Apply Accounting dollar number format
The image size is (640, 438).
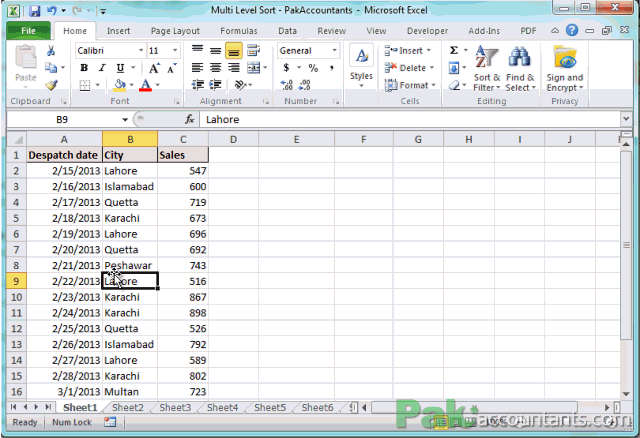click(x=287, y=68)
